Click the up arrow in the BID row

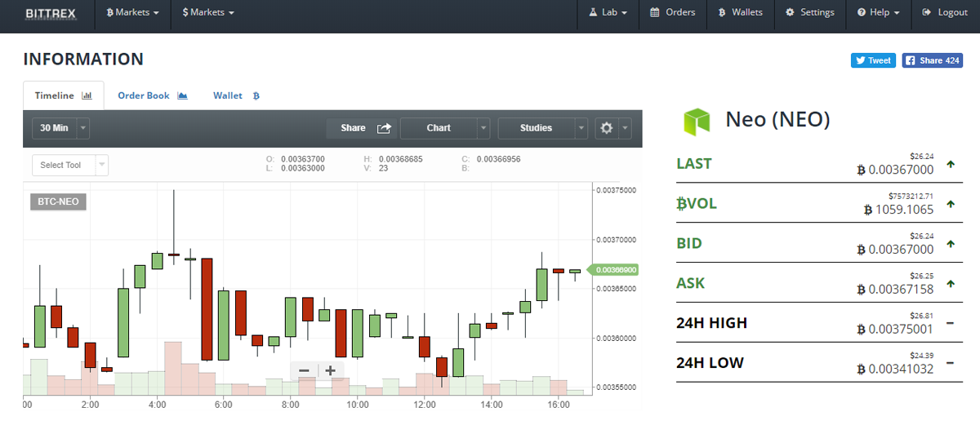(x=950, y=244)
